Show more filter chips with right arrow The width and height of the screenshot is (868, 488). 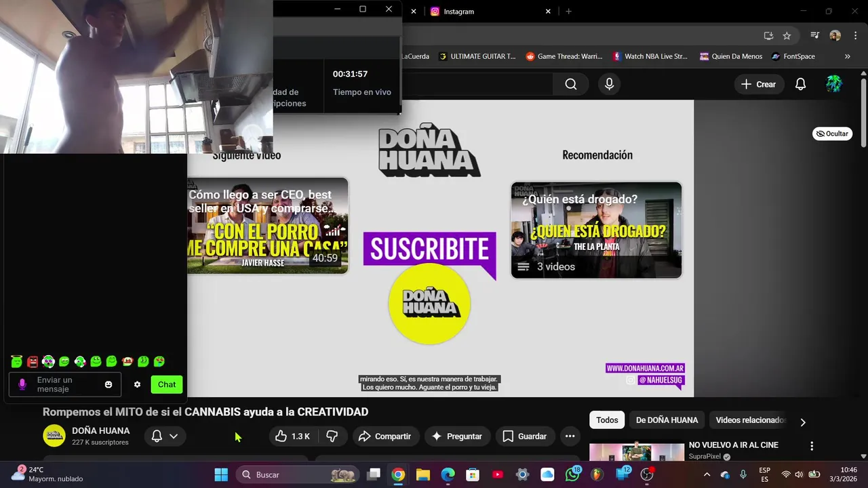point(803,422)
